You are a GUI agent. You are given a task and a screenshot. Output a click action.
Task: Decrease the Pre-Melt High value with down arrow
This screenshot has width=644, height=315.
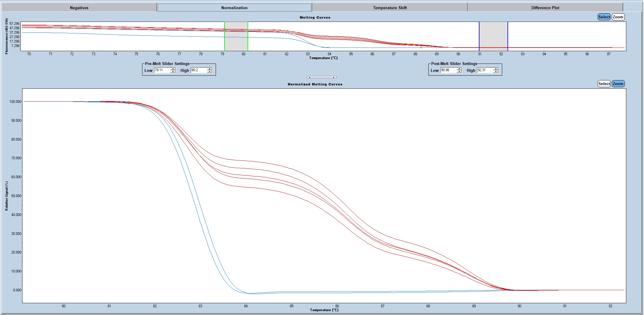click(x=209, y=72)
